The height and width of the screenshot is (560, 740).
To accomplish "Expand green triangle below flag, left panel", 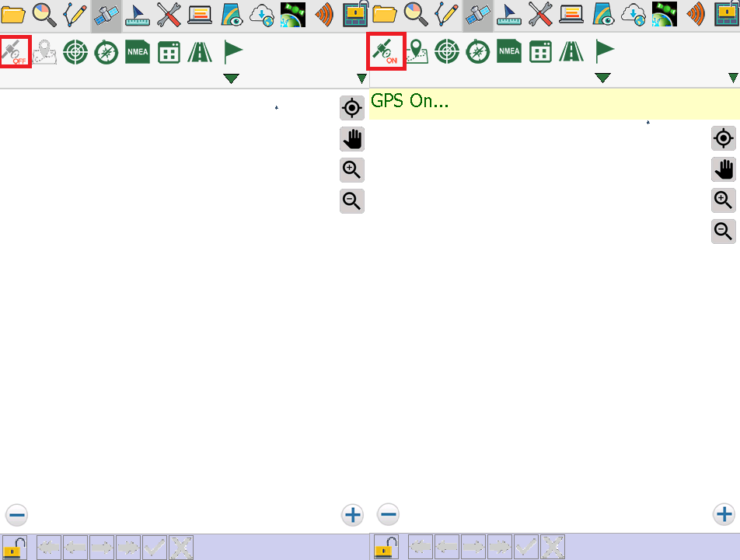I will 232,78.
